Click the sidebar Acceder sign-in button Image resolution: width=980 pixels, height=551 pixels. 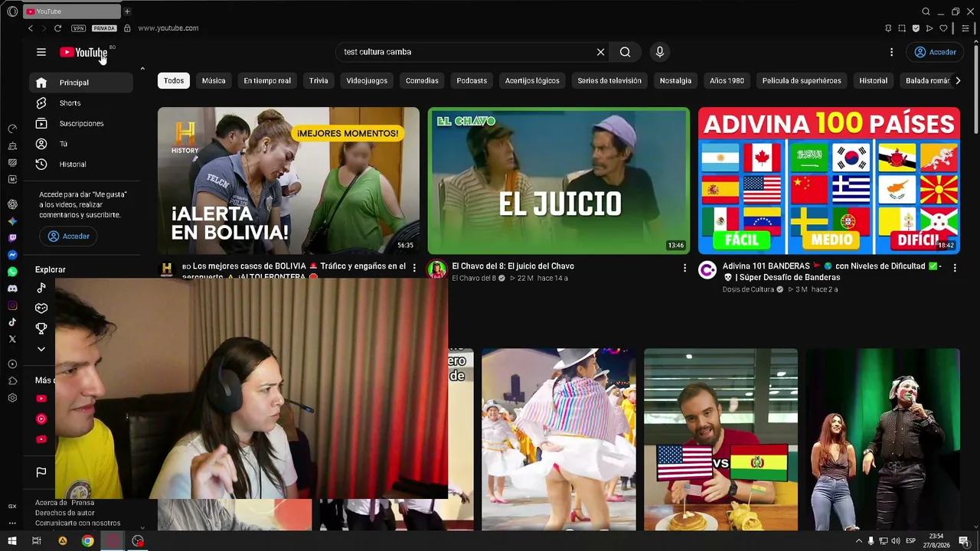point(68,236)
